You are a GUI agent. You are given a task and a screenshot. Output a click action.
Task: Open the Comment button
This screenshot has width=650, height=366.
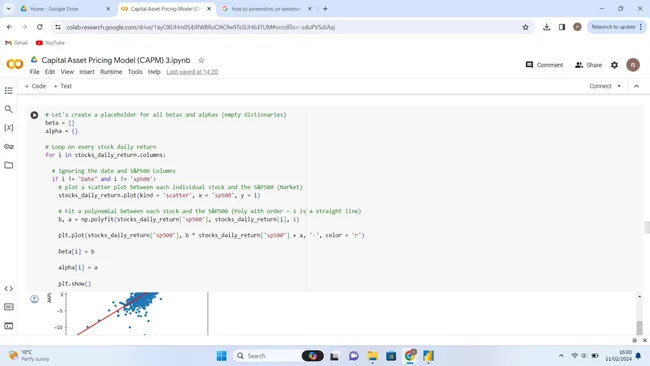pyautogui.click(x=544, y=65)
